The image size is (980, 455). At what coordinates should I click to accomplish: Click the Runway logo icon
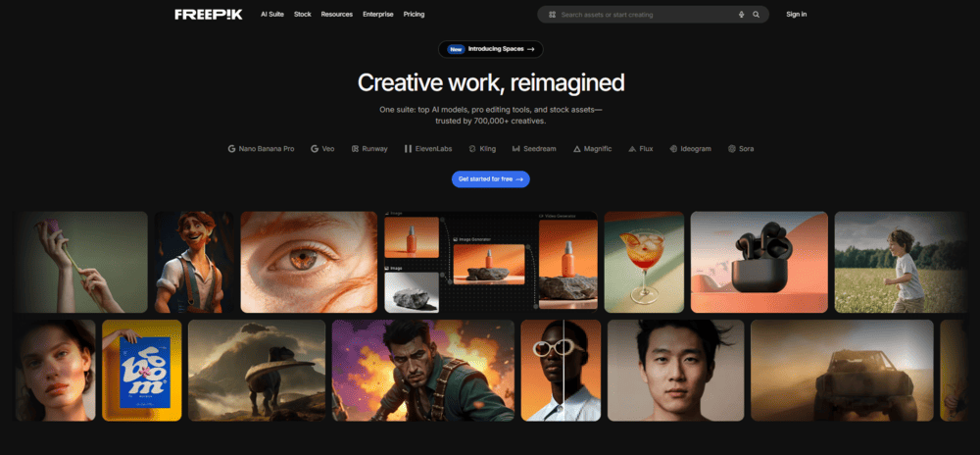(355, 149)
